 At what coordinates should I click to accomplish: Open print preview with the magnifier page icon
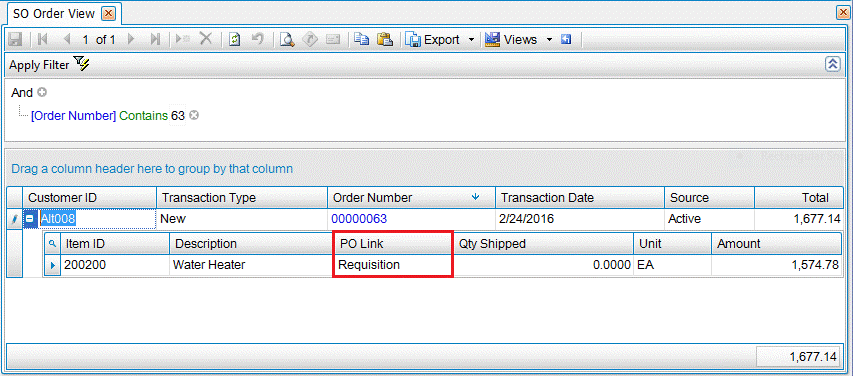[287, 40]
